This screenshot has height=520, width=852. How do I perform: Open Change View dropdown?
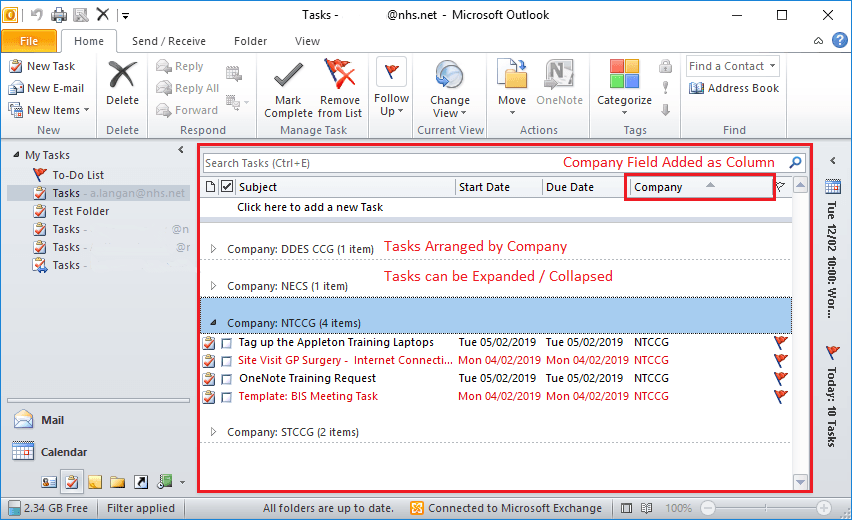click(450, 90)
